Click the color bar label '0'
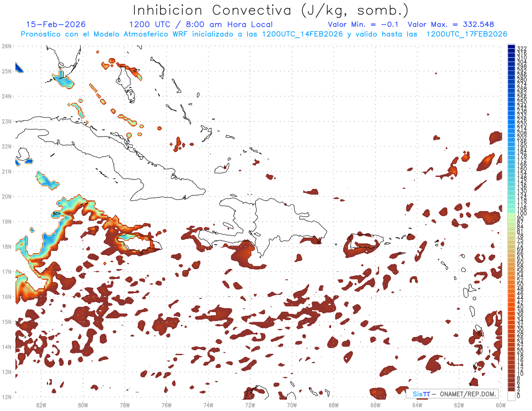This screenshot has width=532, height=411. tap(519, 396)
